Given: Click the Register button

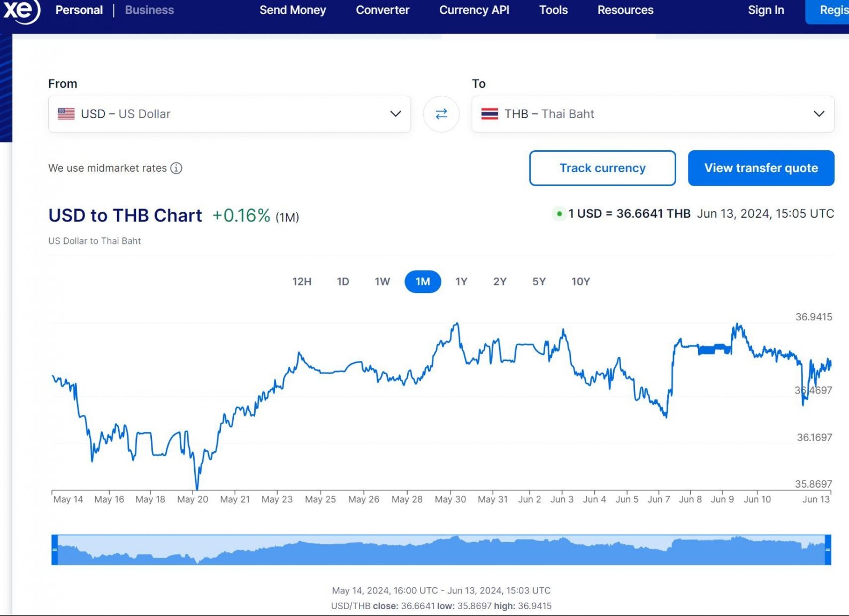Looking at the screenshot, I should tap(828, 11).
